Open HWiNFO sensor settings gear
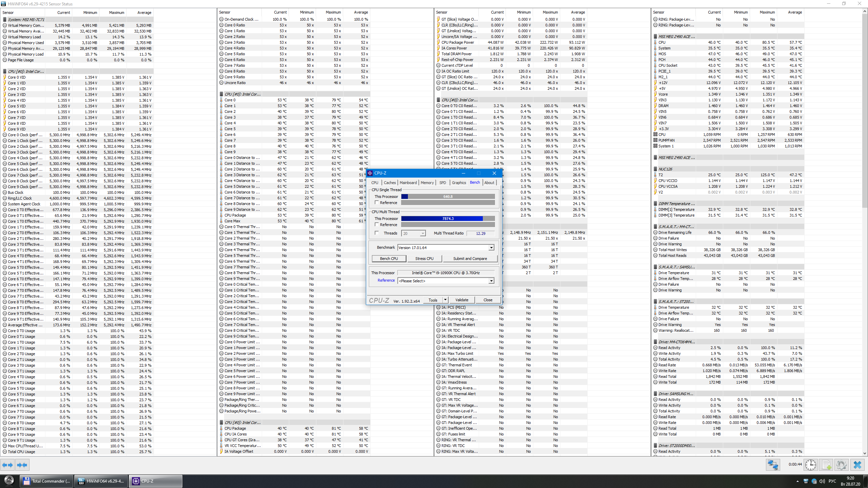 point(841,465)
